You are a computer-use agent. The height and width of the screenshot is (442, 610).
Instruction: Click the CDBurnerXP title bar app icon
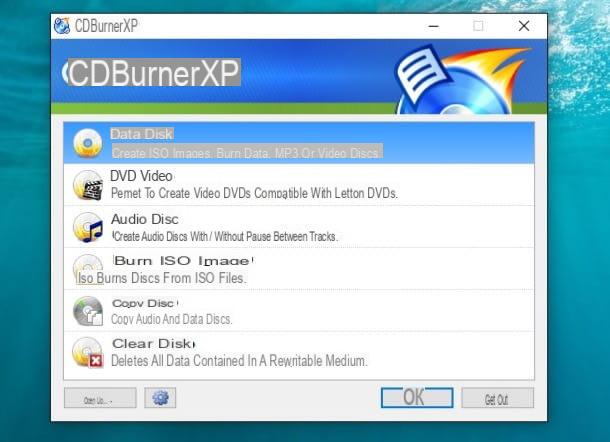point(63,26)
